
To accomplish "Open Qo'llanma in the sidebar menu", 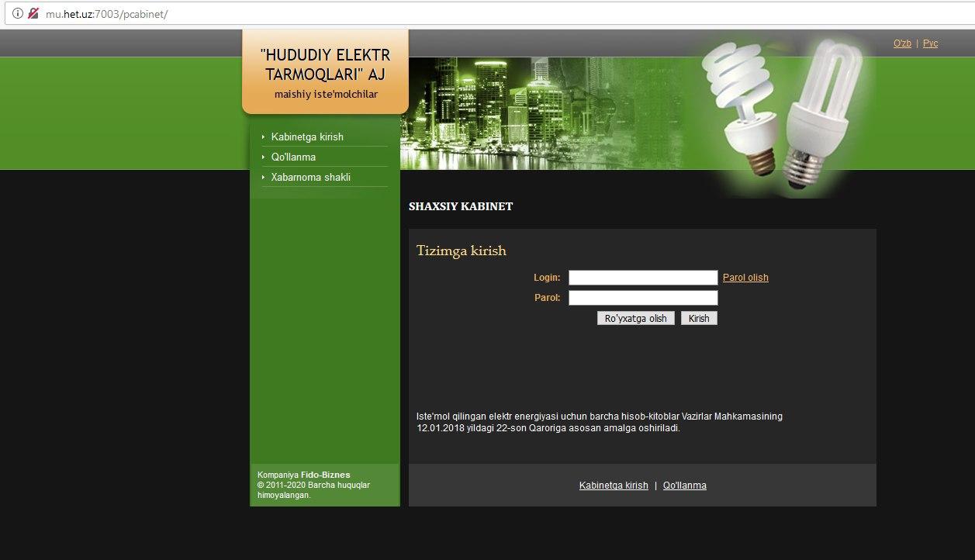I will pos(293,157).
